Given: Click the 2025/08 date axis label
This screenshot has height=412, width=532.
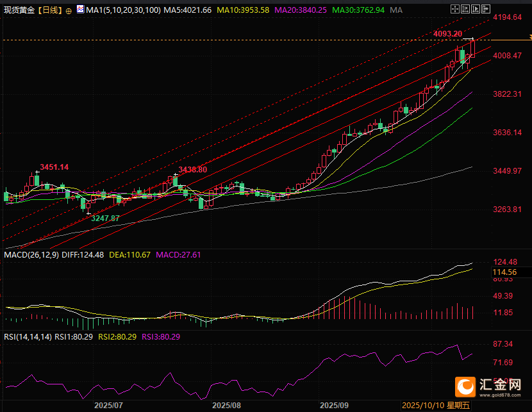Looking at the screenshot, I should (x=226, y=405).
